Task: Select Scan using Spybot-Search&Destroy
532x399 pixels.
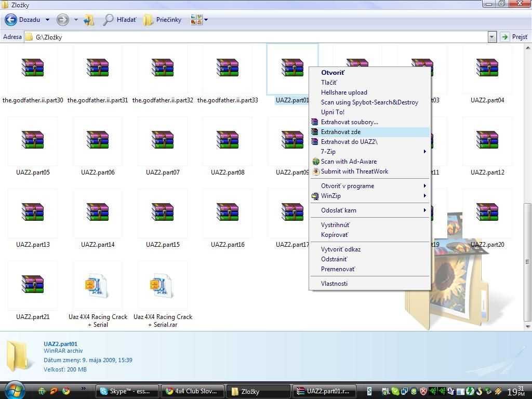Action: tap(370, 102)
